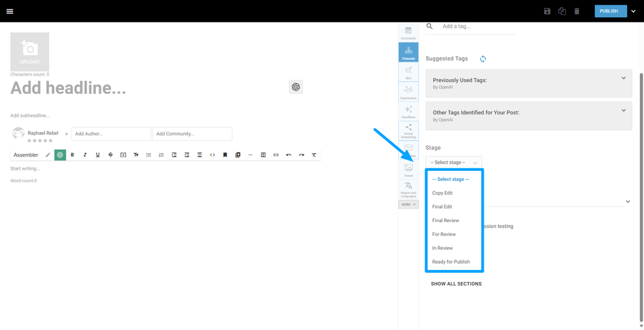Select Copy Edit from the stage list
Image resolution: width=644 pixels, height=330 pixels.
pos(442,193)
